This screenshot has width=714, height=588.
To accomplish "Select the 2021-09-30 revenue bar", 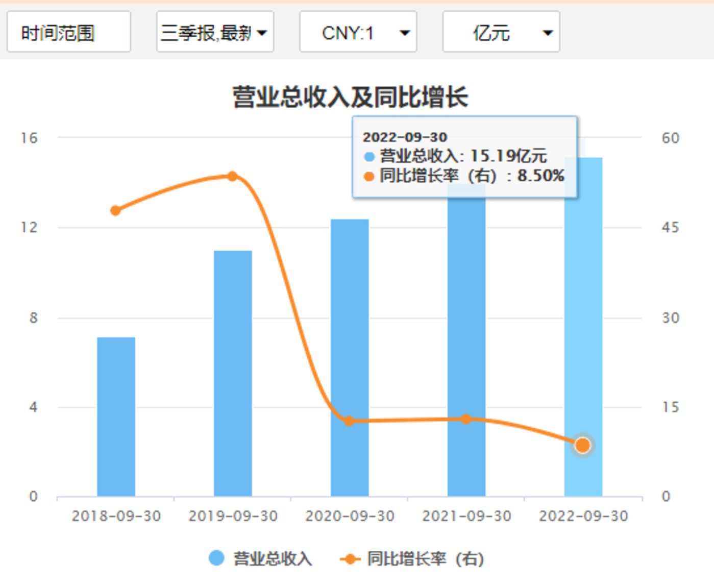I will coord(466,340).
